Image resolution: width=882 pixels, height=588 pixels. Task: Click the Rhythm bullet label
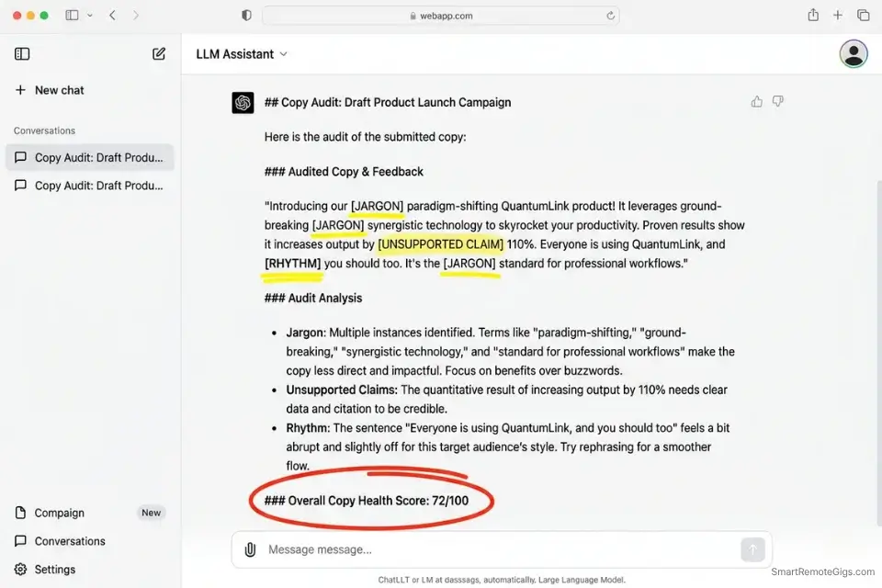[x=309, y=427]
